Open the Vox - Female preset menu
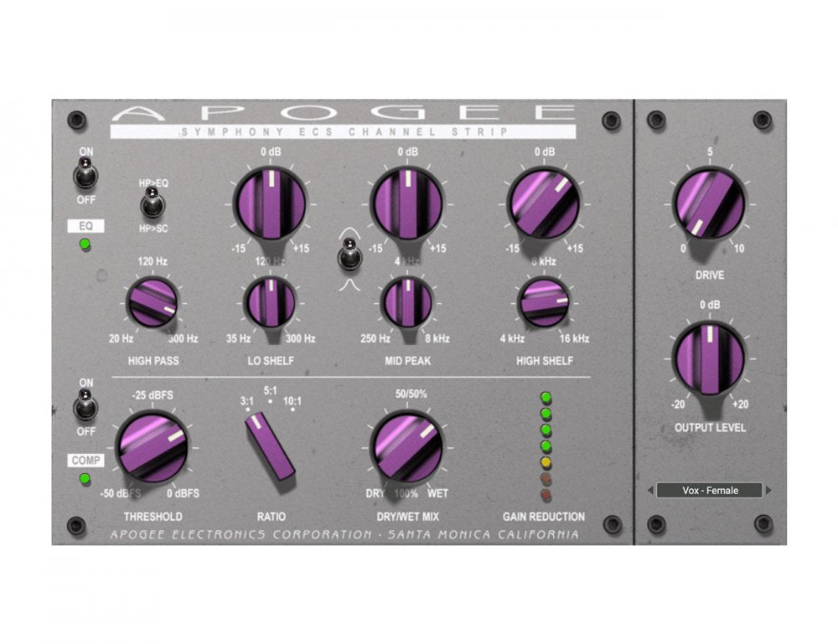The width and height of the screenshot is (838, 644). pos(709,491)
